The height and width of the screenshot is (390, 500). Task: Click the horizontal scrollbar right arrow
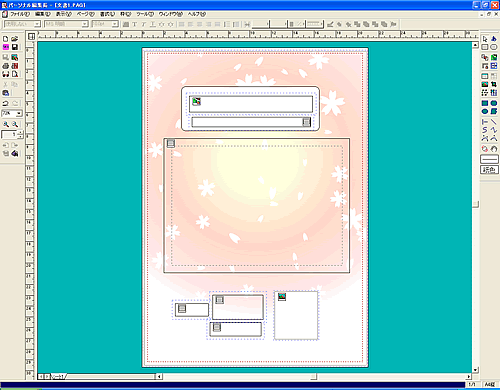[x=469, y=376]
